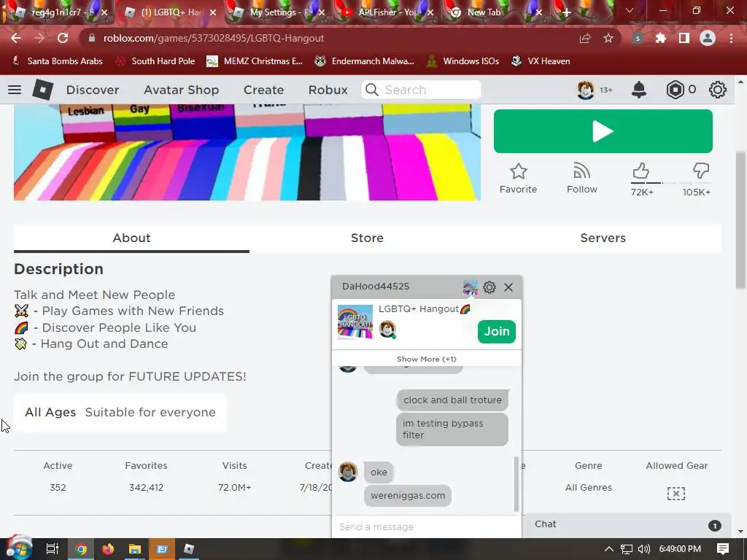Viewport: 747px width, 560px height.
Task: Open the Roblox settings gear
Action: (718, 90)
